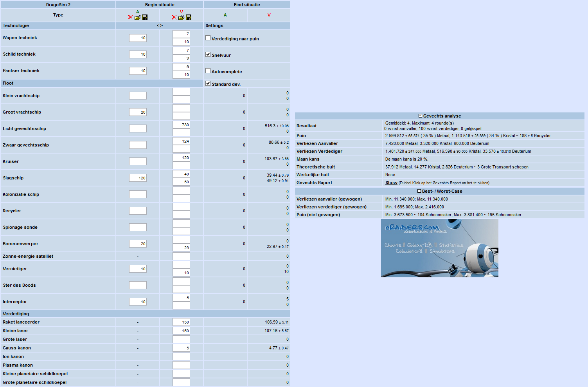Edit attacker Schild techniek field
Screen dimensions: 588x387
click(138, 54)
